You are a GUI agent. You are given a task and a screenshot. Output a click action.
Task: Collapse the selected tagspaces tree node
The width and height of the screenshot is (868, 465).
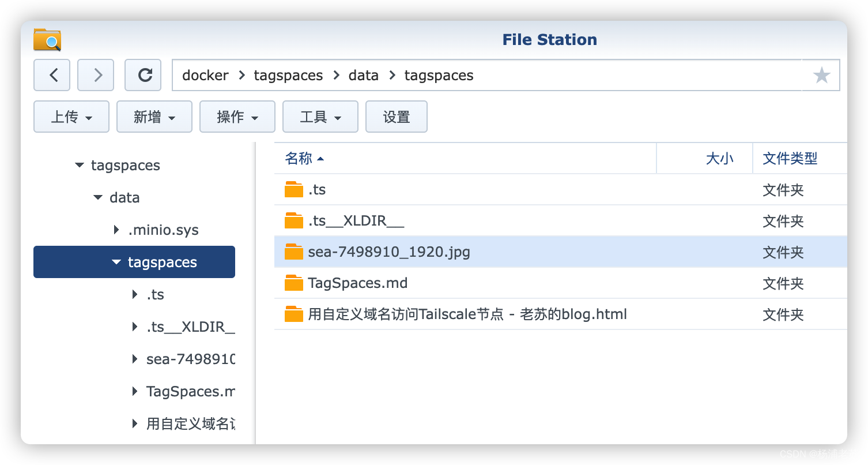click(x=116, y=262)
